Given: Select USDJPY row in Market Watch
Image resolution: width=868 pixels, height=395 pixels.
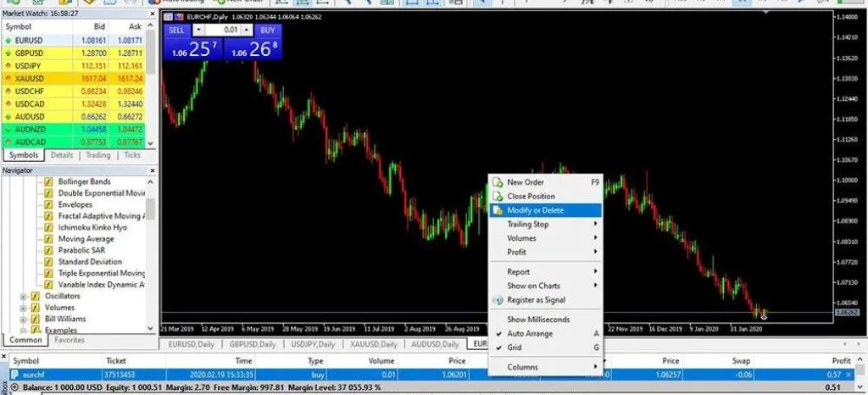Looking at the screenshot, I should pos(74,66).
